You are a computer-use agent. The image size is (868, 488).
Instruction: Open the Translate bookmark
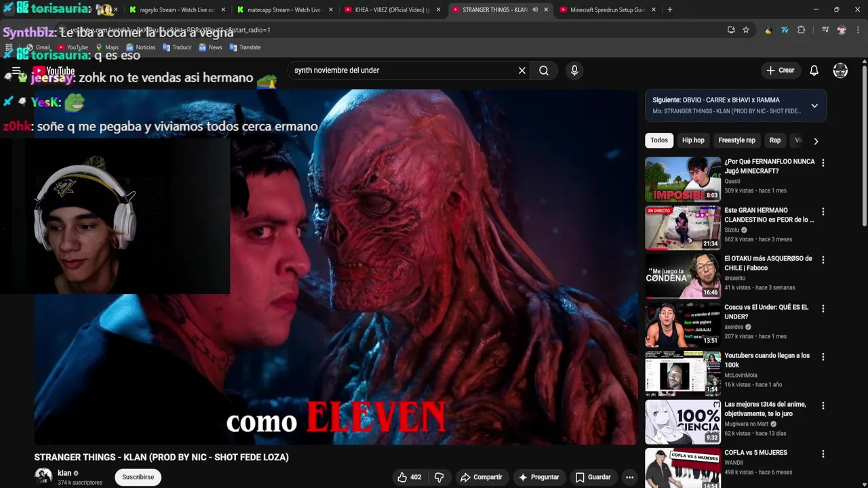click(245, 47)
